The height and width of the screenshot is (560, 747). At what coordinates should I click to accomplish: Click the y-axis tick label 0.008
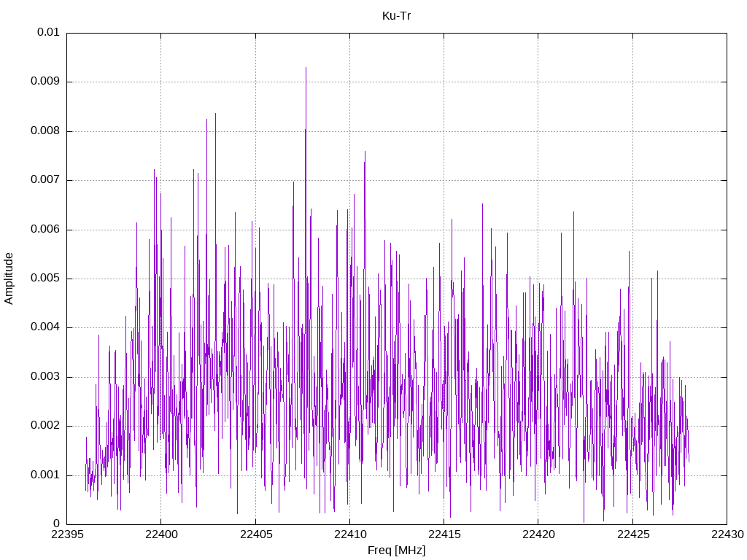[x=44, y=131]
